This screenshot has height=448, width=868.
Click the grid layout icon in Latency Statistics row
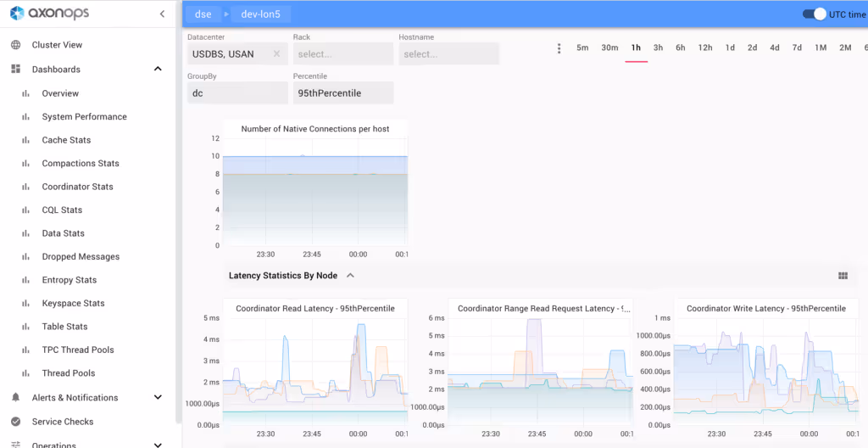click(843, 276)
